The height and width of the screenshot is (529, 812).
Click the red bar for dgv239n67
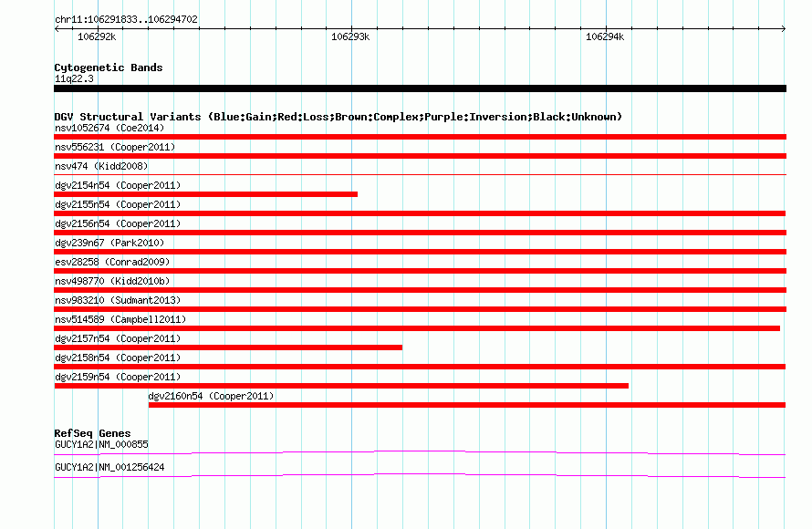[420, 252]
